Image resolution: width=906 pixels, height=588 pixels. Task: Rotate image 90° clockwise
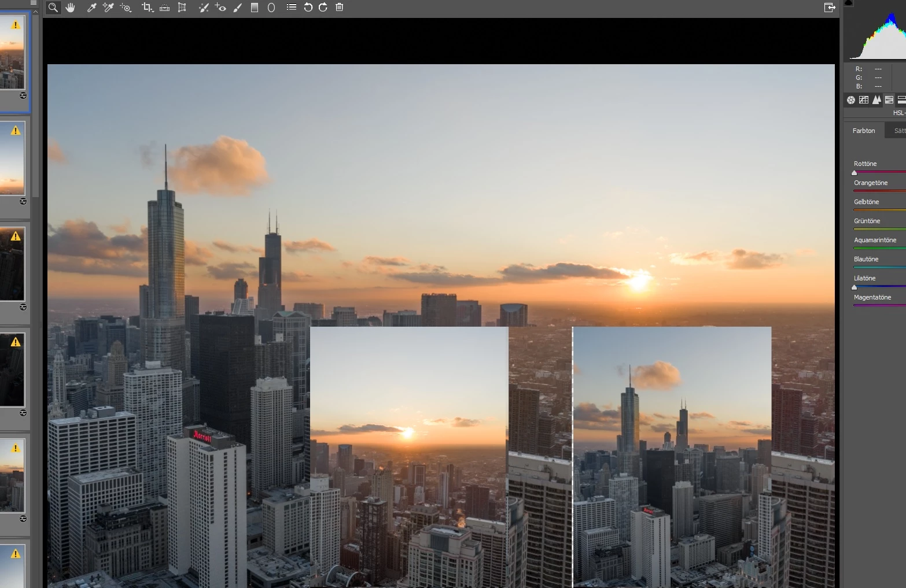(x=323, y=8)
